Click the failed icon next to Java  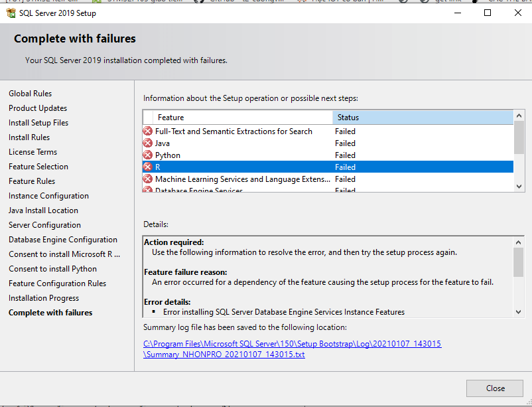(x=148, y=143)
